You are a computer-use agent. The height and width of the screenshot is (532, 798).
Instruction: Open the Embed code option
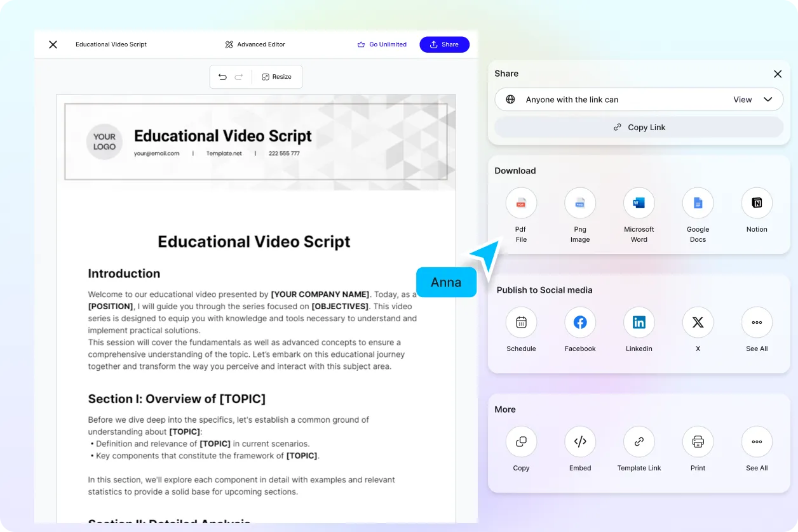coord(580,442)
